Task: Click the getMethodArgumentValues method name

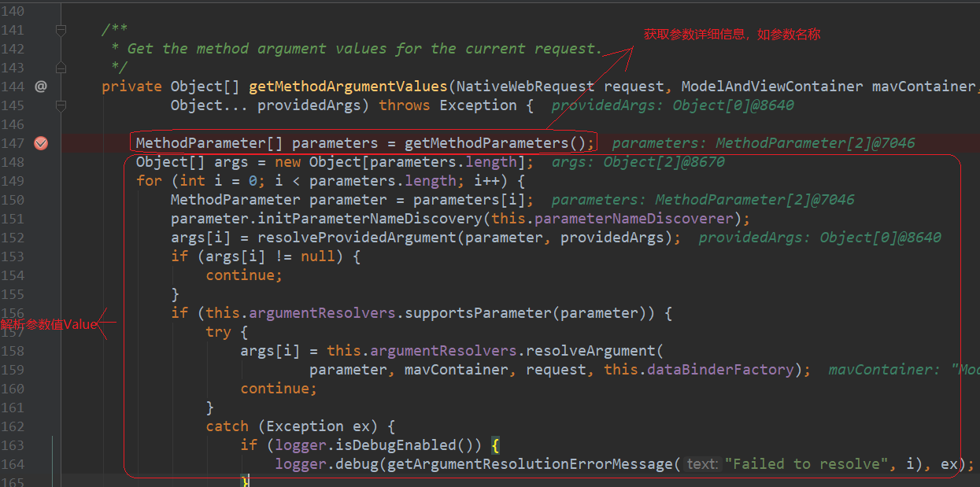Action: click(x=348, y=87)
